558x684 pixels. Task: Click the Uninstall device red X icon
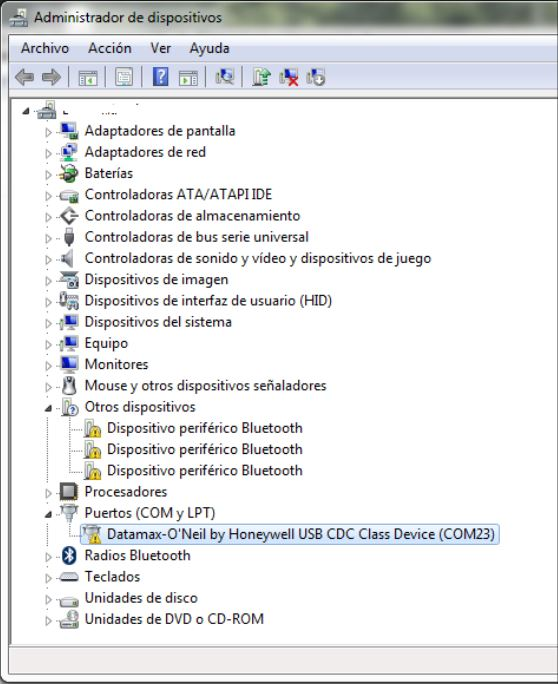point(289,77)
